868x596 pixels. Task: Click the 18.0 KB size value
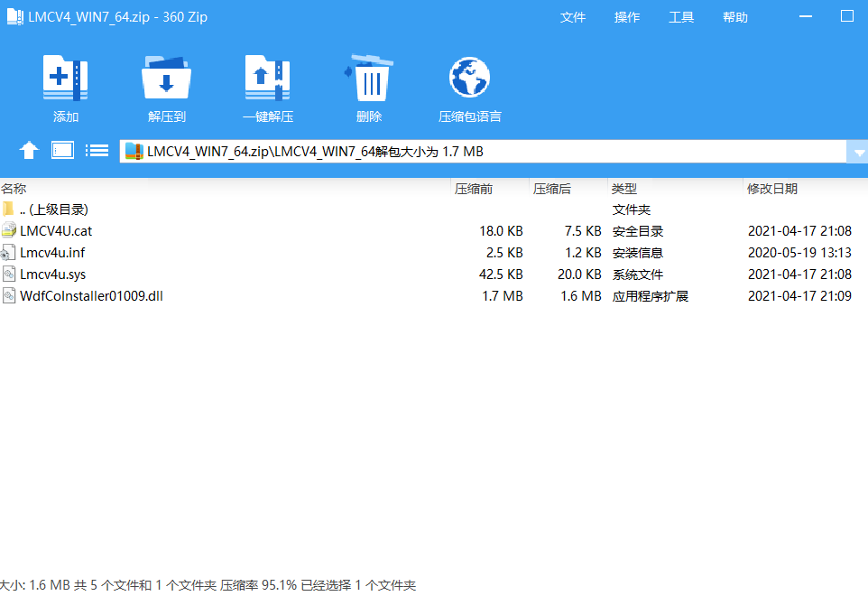(501, 231)
